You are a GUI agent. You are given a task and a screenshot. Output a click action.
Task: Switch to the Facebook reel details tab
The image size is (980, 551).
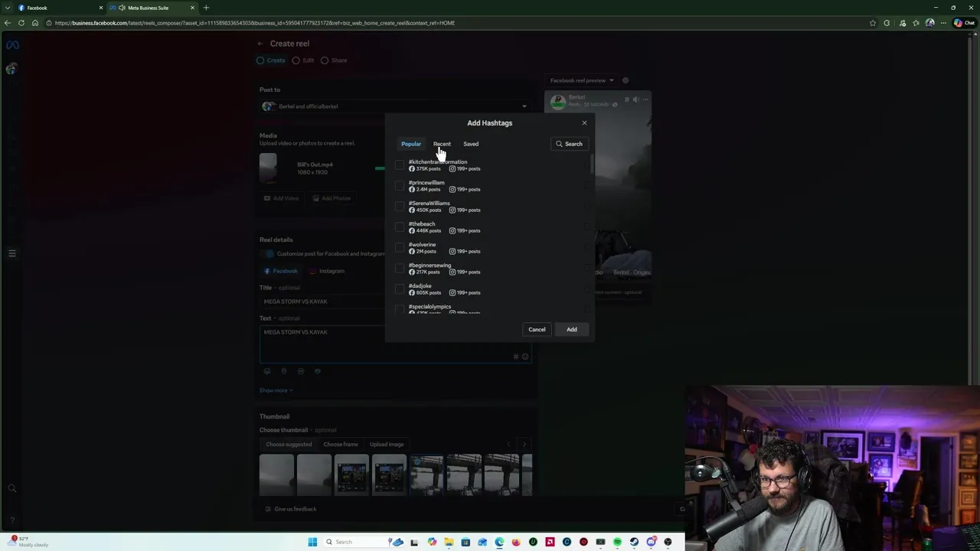(x=281, y=271)
